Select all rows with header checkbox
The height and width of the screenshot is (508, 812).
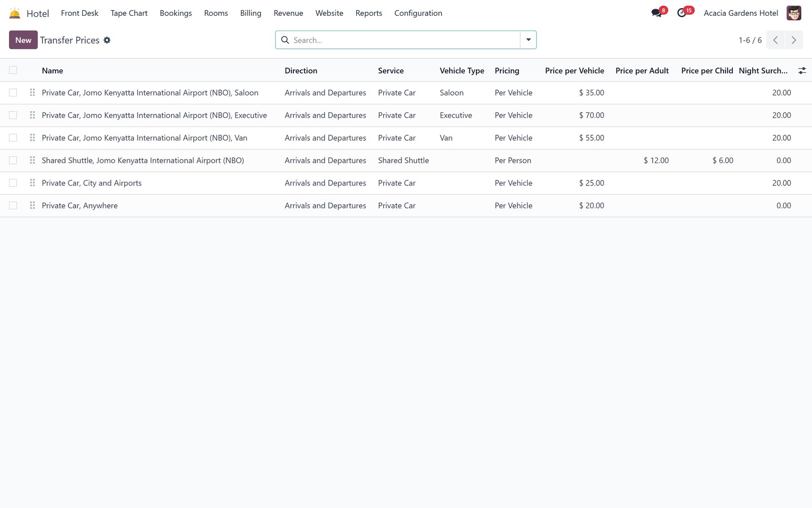point(13,70)
